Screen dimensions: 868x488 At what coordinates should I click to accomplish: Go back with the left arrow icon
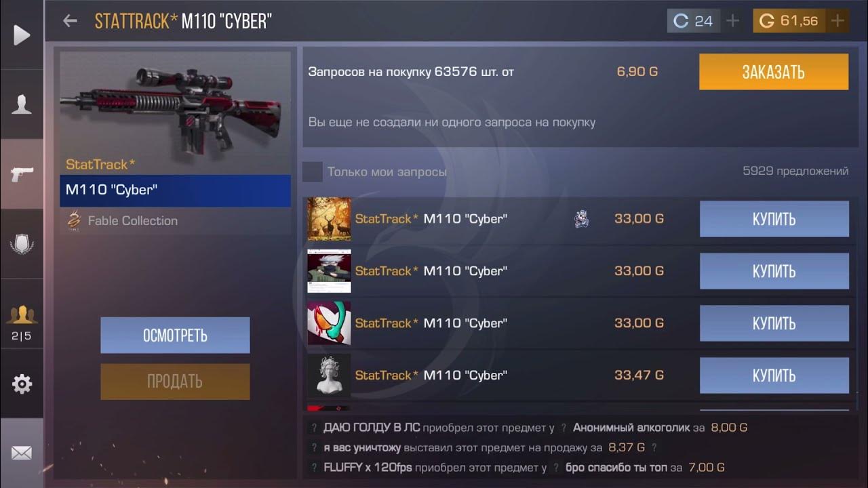click(70, 21)
